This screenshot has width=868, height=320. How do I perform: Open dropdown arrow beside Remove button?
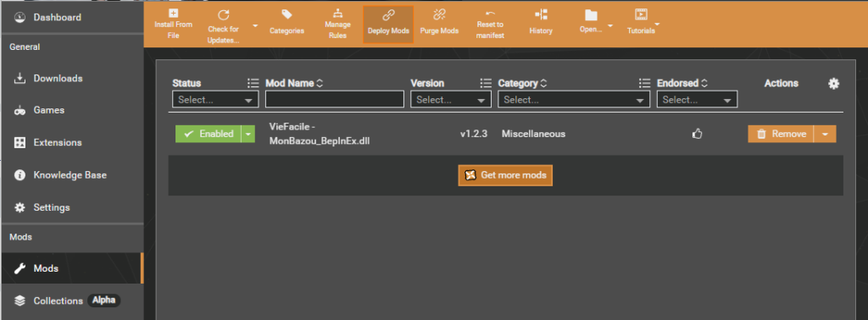tap(825, 134)
